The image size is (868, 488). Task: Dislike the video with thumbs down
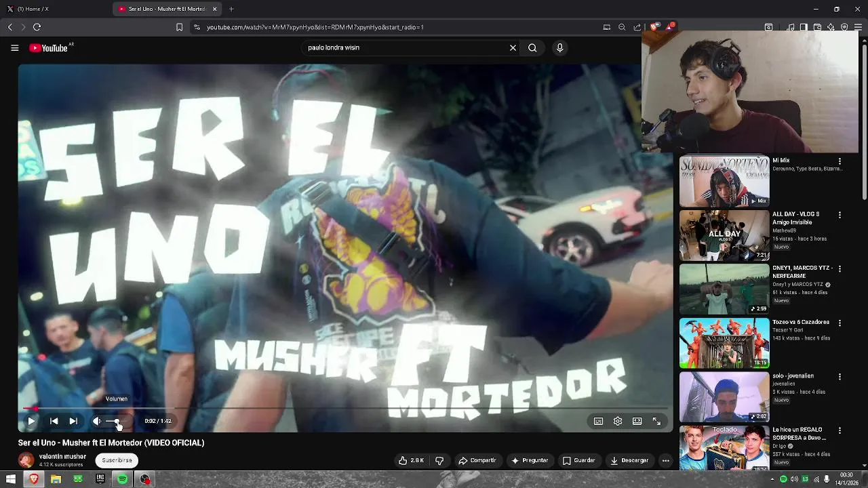tap(439, 460)
